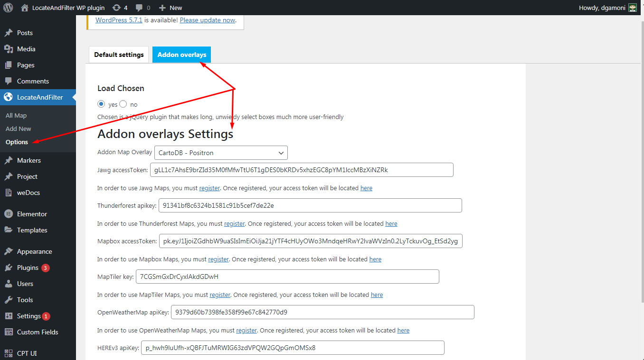Click the WordPress logo icon

8,8
